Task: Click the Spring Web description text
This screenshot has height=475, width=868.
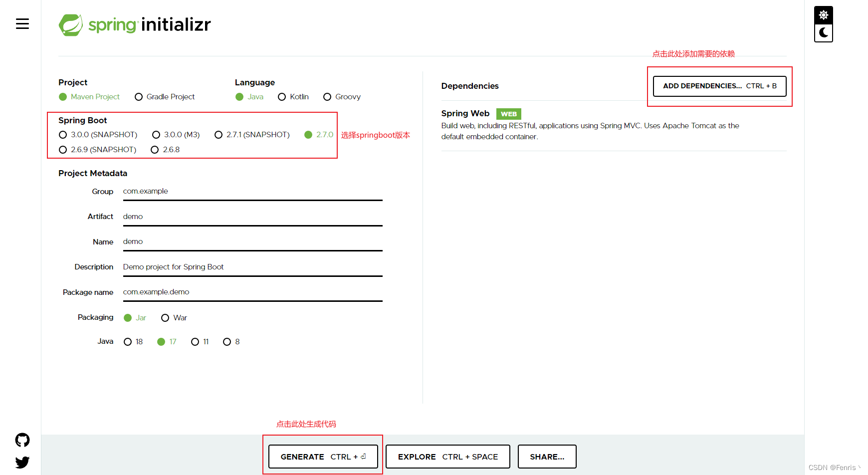Action: click(x=590, y=131)
